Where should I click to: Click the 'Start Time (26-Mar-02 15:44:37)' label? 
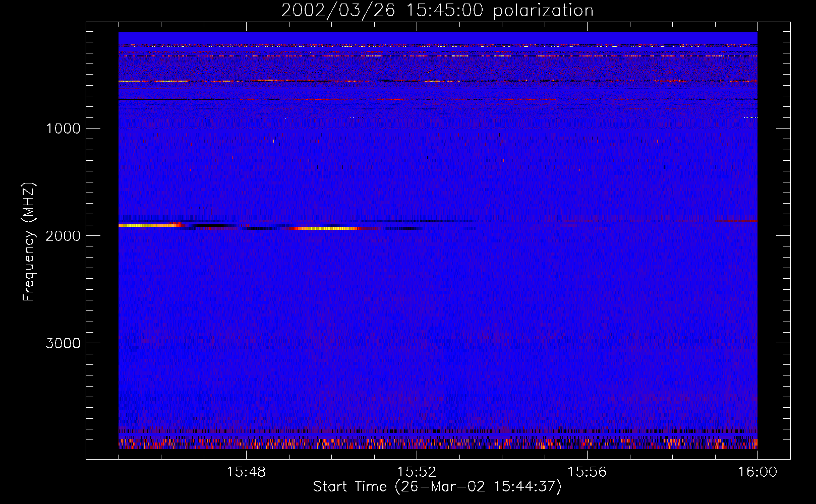(x=437, y=487)
